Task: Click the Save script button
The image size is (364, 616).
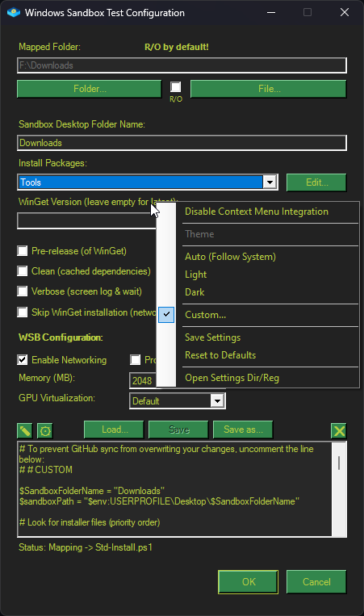Action: 178,430
